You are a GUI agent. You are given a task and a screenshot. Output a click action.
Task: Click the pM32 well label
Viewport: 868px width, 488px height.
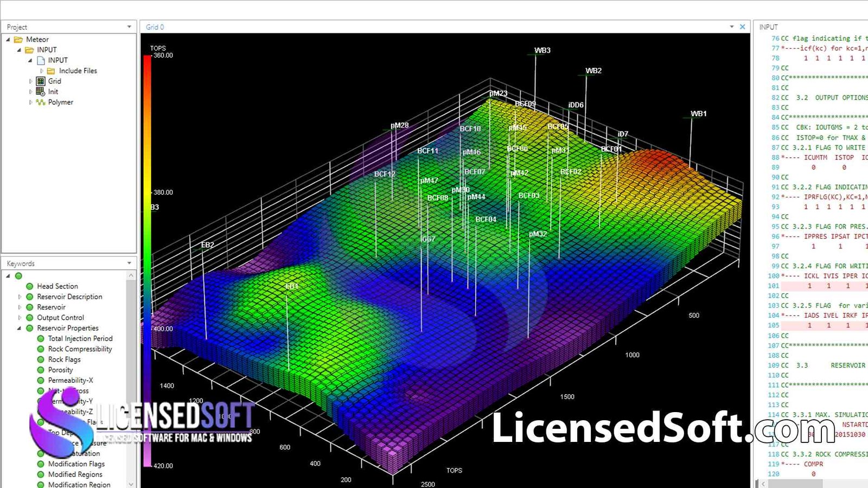click(538, 234)
